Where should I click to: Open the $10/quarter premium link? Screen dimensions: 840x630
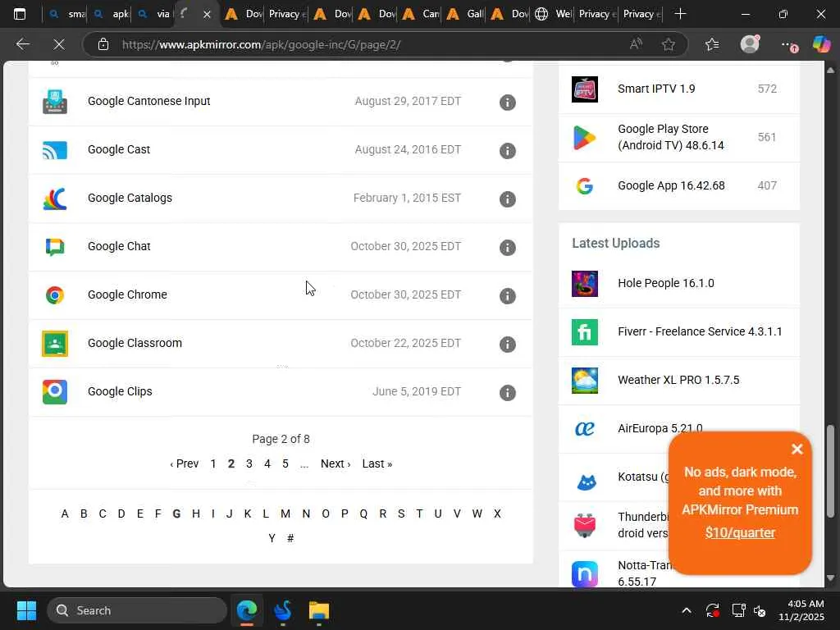point(740,532)
